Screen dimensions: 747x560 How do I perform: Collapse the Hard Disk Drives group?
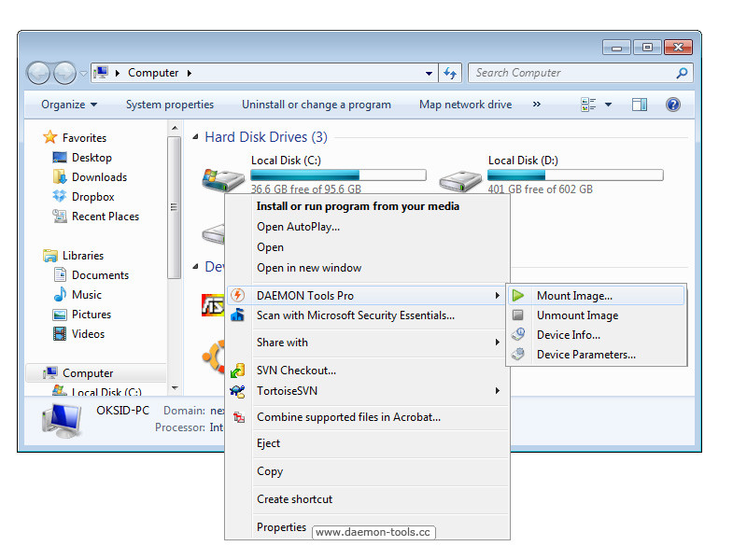195,137
